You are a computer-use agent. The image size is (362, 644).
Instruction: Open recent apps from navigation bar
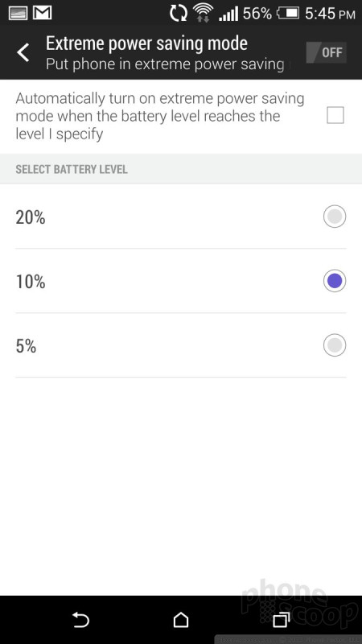click(282, 619)
